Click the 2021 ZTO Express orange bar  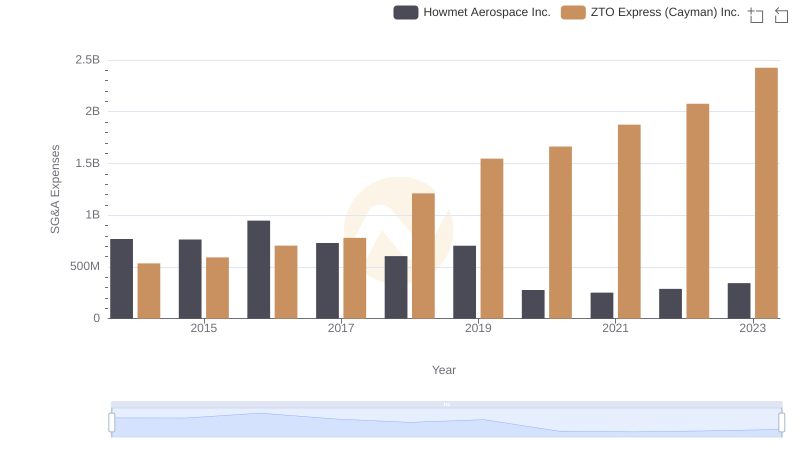[x=629, y=221]
